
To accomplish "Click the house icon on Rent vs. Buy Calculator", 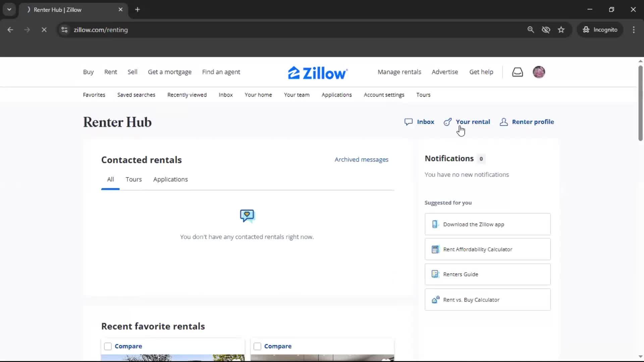I will coord(435,299).
